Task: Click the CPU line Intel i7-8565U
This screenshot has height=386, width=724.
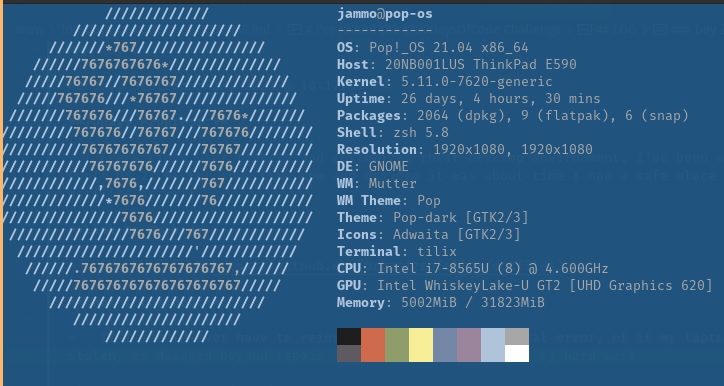Action: click(472, 269)
